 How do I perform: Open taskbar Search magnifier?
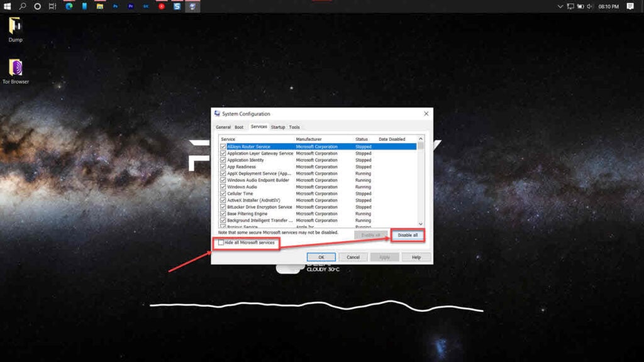[x=22, y=6]
